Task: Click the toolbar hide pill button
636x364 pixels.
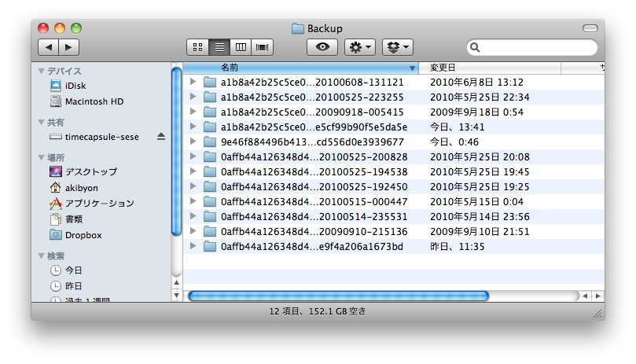Action: click(x=590, y=28)
